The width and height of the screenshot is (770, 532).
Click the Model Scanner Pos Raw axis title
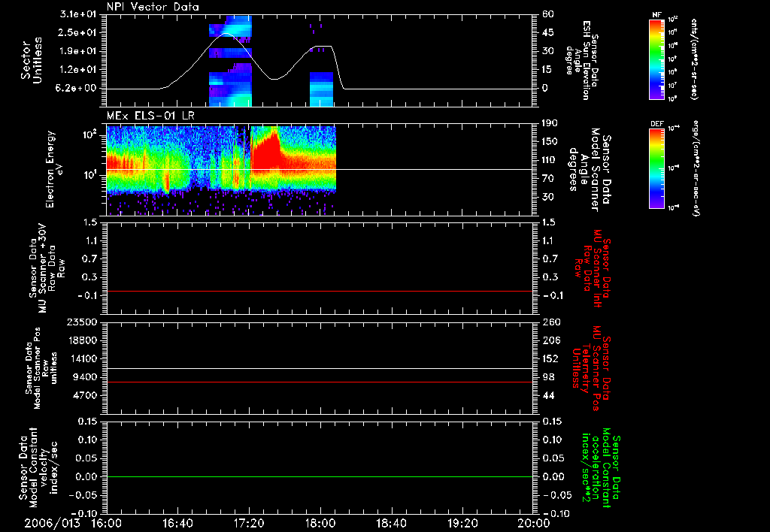click(x=42, y=367)
